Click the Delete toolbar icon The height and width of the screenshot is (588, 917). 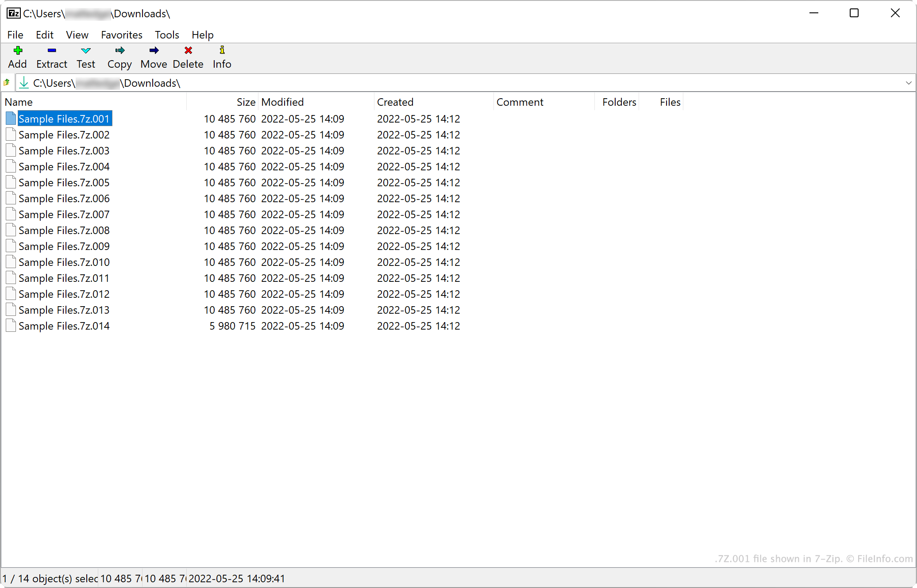(x=188, y=50)
